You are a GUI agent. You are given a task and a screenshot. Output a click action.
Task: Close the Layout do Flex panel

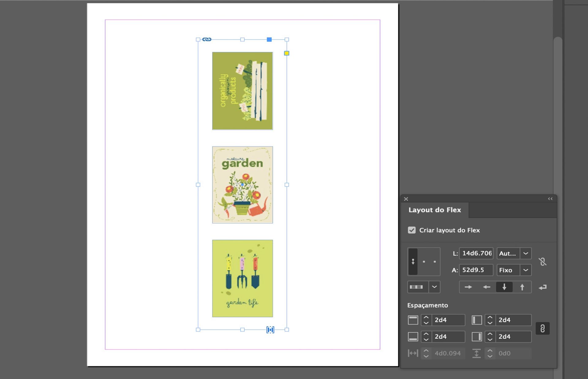click(x=406, y=199)
